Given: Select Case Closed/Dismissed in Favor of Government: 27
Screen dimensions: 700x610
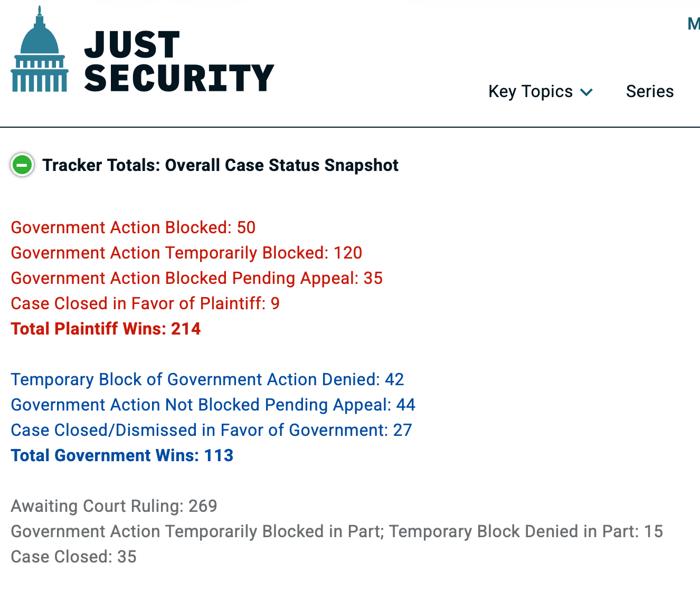Looking at the screenshot, I should point(211,430).
